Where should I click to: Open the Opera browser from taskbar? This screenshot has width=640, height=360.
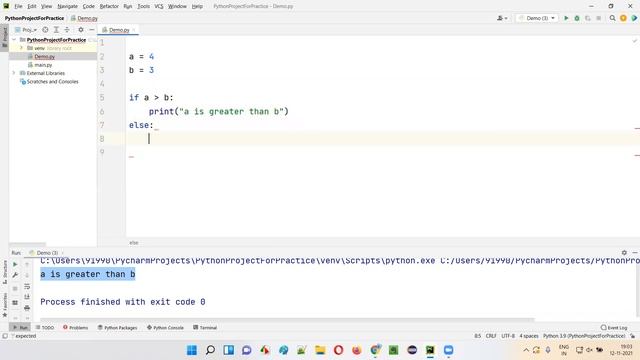[338, 350]
